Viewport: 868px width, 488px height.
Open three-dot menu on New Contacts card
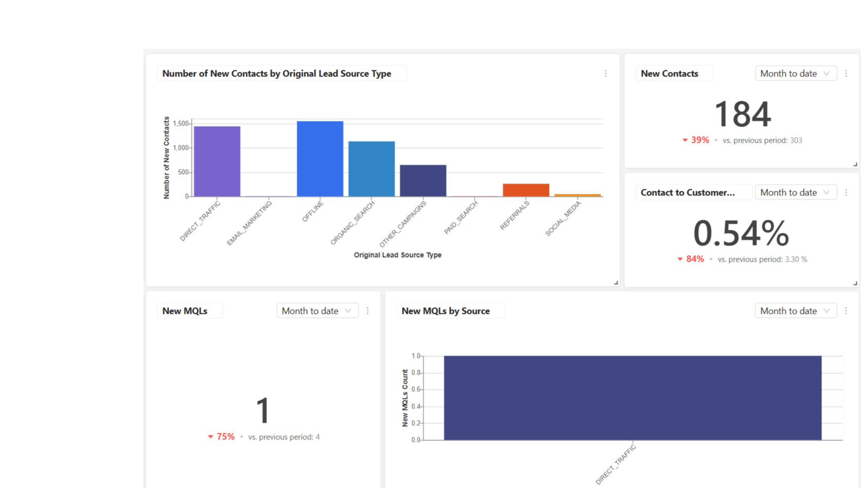(x=846, y=74)
